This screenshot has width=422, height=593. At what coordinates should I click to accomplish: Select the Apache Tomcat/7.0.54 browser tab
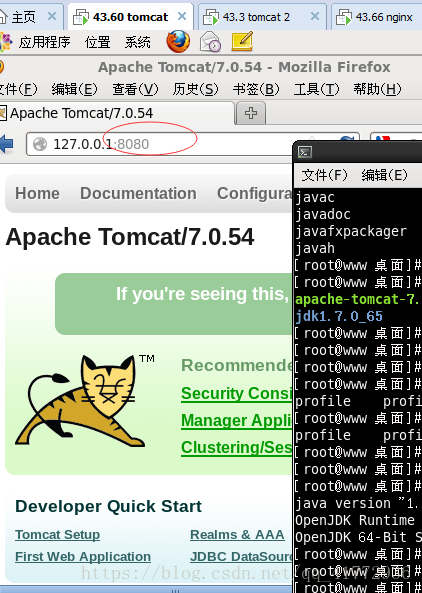pos(116,113)
